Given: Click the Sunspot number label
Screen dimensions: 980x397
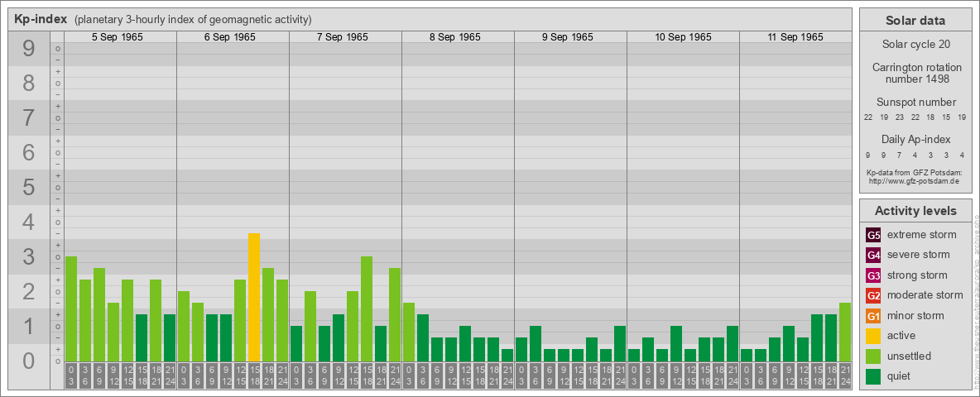Looking at the screenshot, I should 915,103.
